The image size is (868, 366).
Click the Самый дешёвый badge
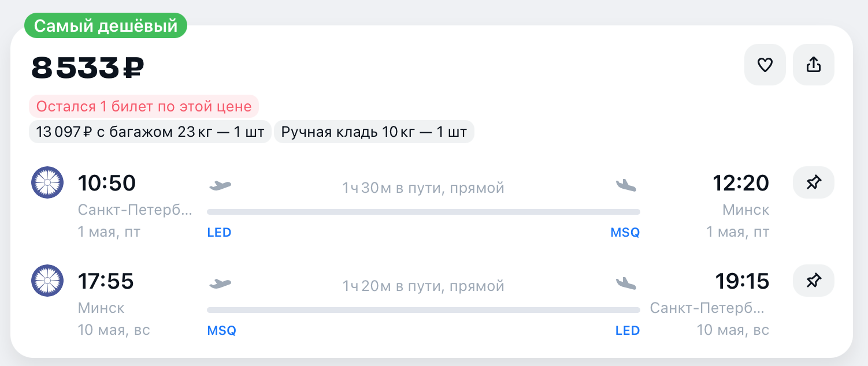coord(105,25)
